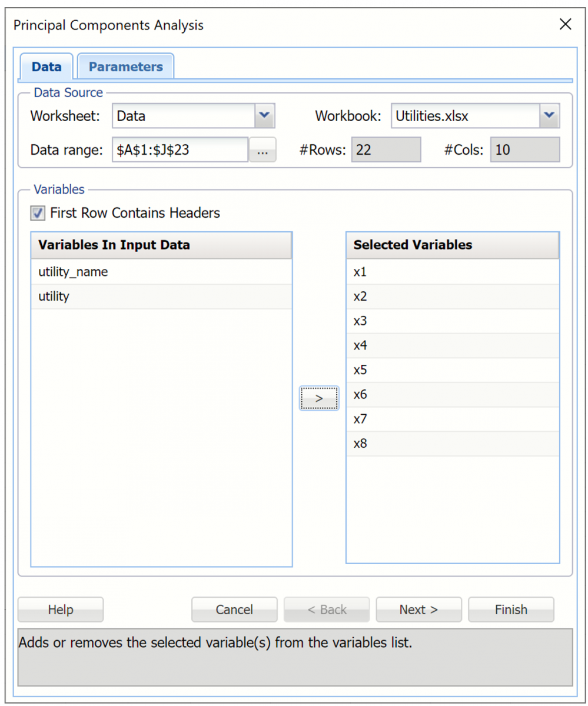Switch to the Parameters tab
The height and width of the screenshot is (706, 588).
click(x=125, y=66)
